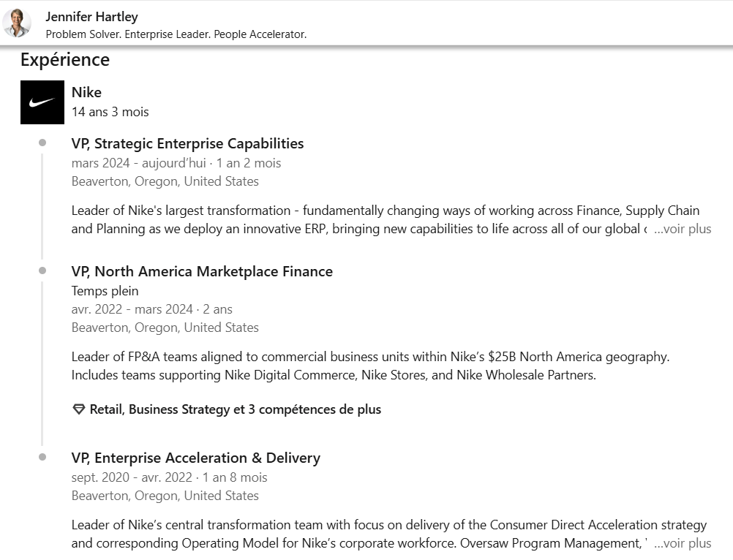Click the diamond skills icon
Screen dimensions: 733x560
pyautogui.click(x=79, y=409)
